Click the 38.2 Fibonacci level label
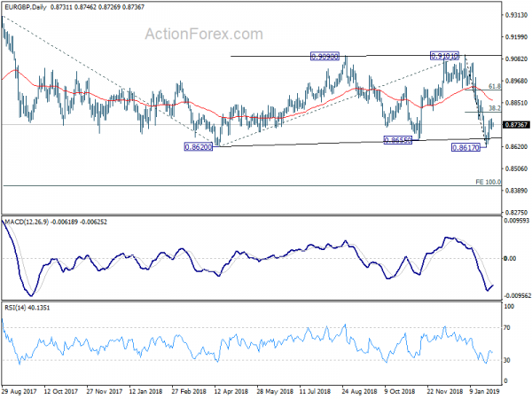Viewport: 532px width, 399px height. tap(495, 108)
